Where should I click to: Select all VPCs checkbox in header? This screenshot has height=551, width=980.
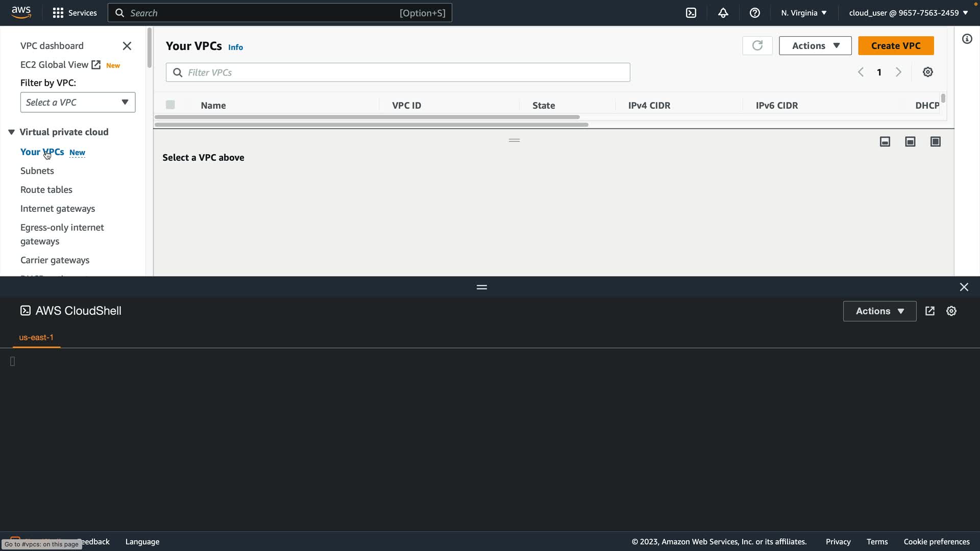pyautogui.click(x=170, y=105)
